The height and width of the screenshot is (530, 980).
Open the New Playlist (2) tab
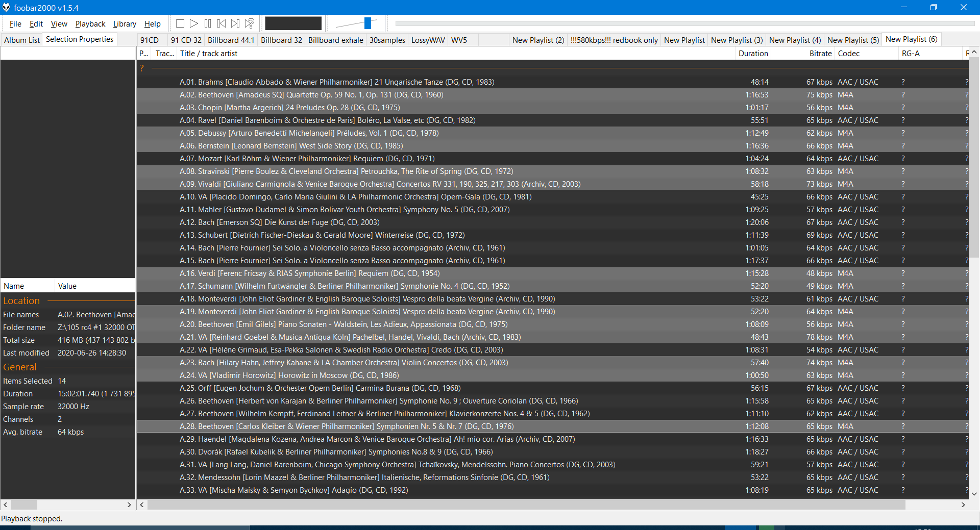tap(538, 40)
